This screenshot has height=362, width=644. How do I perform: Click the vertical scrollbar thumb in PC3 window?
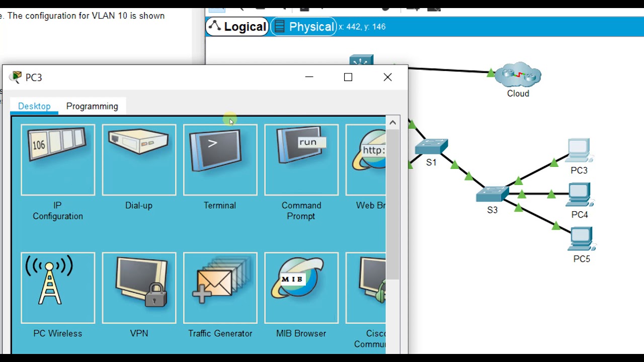(x=392, y=204)
